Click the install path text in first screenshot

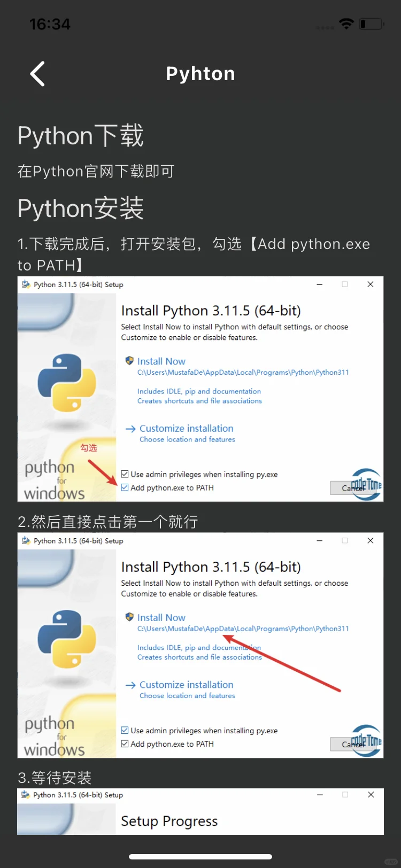243,373
